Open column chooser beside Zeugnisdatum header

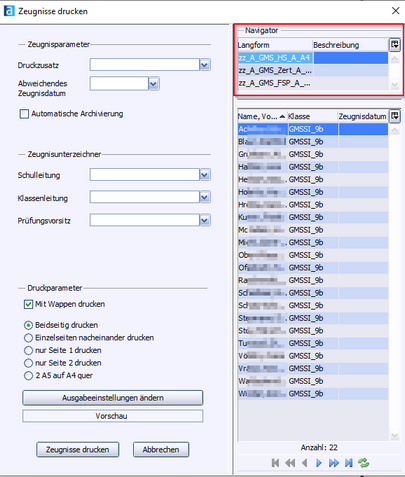[x=395, y=116]
